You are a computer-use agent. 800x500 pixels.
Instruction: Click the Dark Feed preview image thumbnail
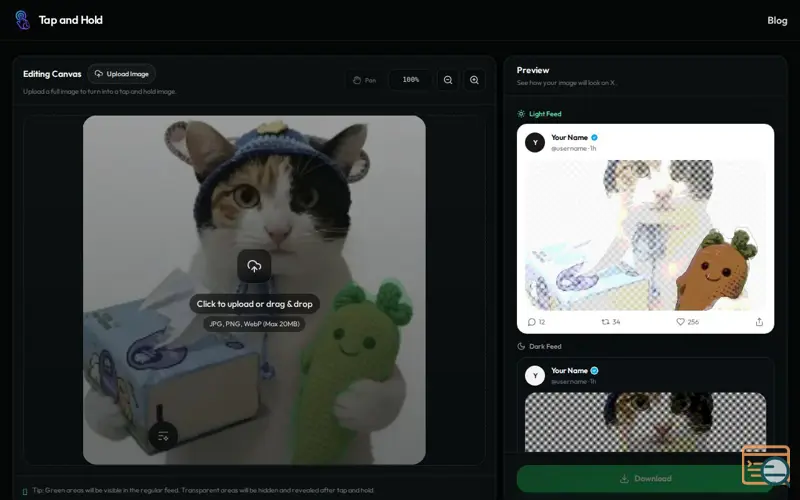coord(645,422)
